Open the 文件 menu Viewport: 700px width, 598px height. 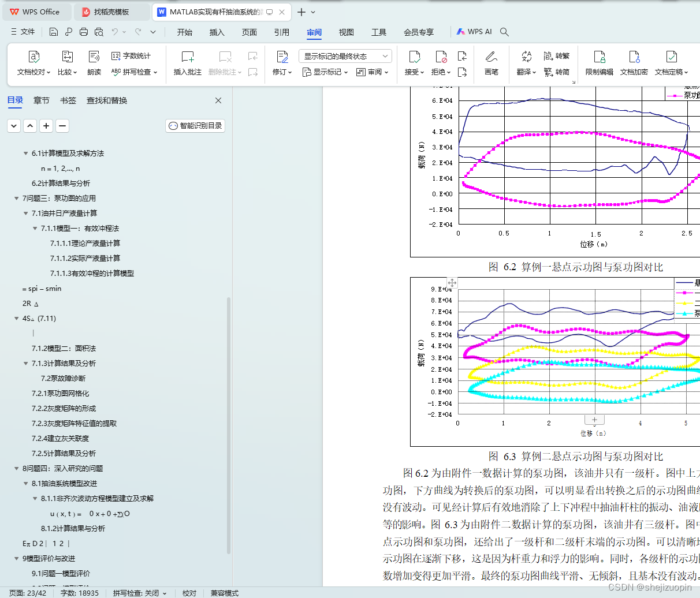click(x=23, y=32)
